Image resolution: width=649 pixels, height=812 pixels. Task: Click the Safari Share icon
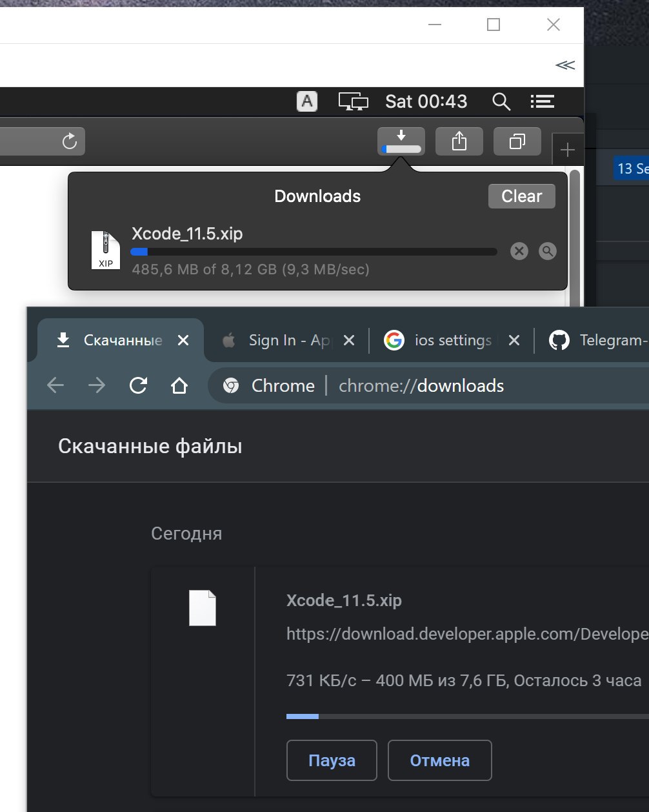pyautogui.click(x=459, y=141)
